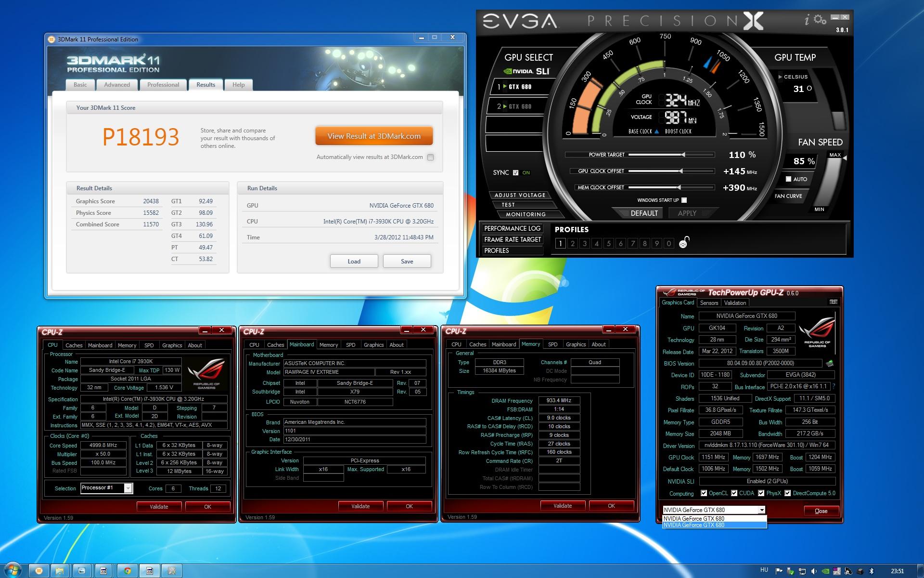The height and width of the screenshot is (578, 924).
Task: Click the network tray icon
Action: point(802,571)
